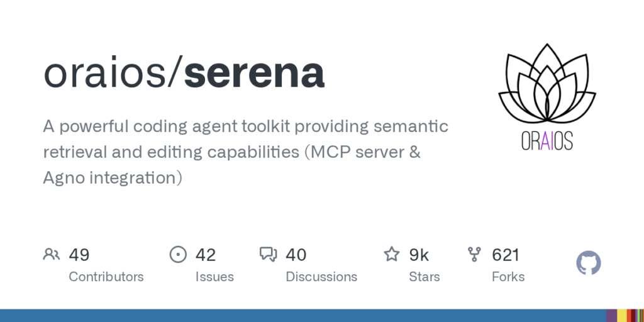Screen dimensions: 644x322
Task: Select the Contributors label
Action: [106, 277]
